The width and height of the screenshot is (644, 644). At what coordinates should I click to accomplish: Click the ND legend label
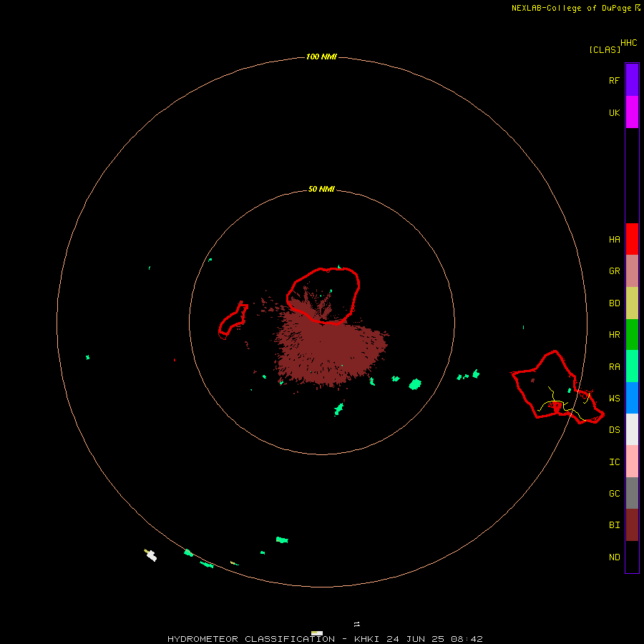click(614, 557)
